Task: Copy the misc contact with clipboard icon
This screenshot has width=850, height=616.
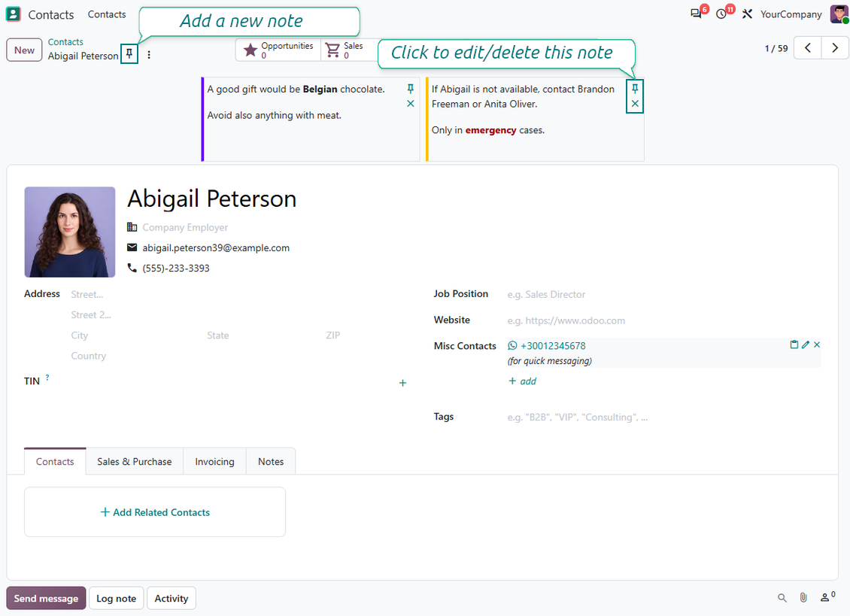Action: (794, 344)
